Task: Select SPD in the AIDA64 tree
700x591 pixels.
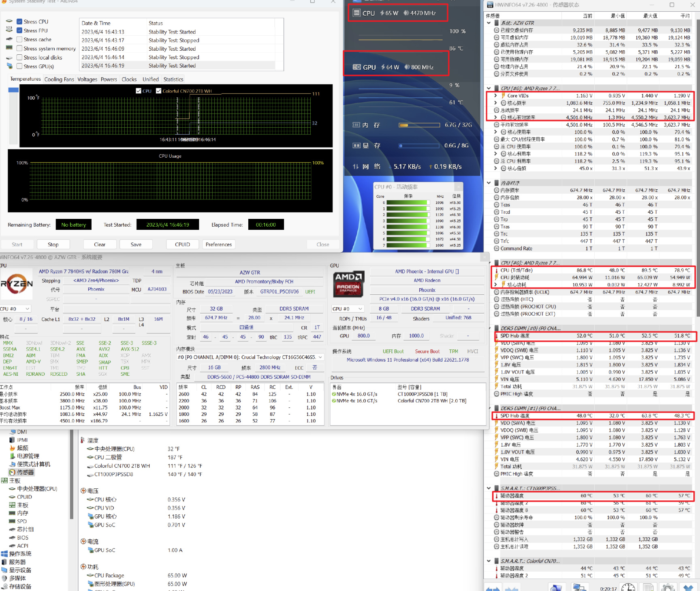Action: pos(22,521)
